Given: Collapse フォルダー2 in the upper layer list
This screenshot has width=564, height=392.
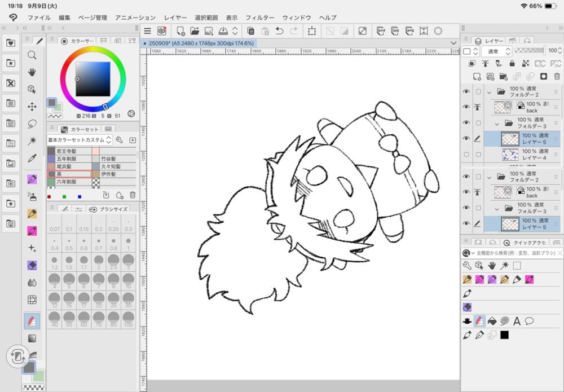Looking at the screenshot, I should pos(489,92).
